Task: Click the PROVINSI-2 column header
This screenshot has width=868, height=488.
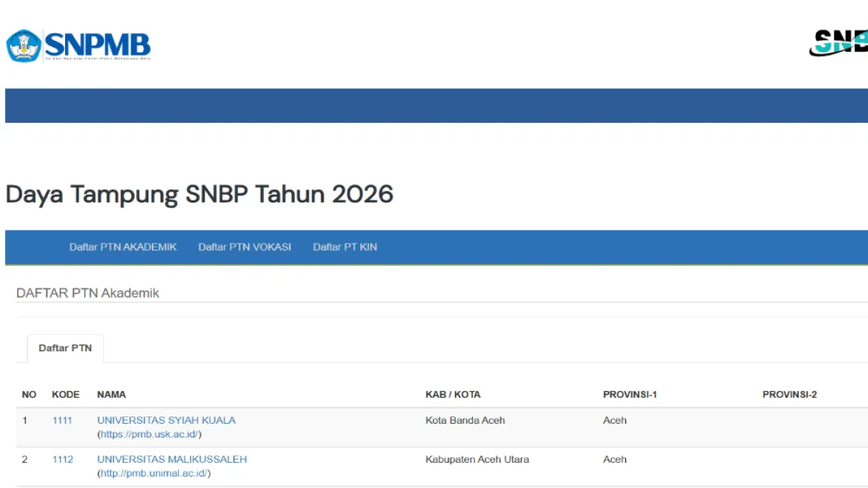Action: (x=790, y=395)
